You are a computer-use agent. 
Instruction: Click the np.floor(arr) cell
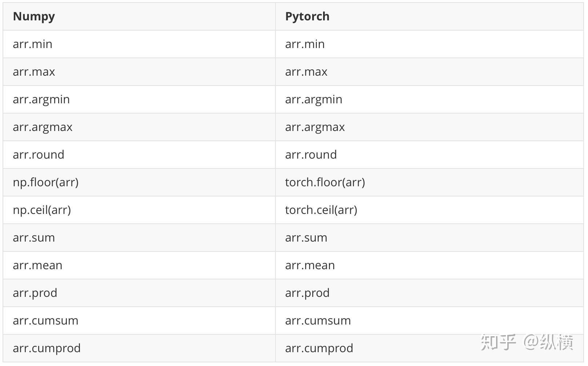[45, 182]
